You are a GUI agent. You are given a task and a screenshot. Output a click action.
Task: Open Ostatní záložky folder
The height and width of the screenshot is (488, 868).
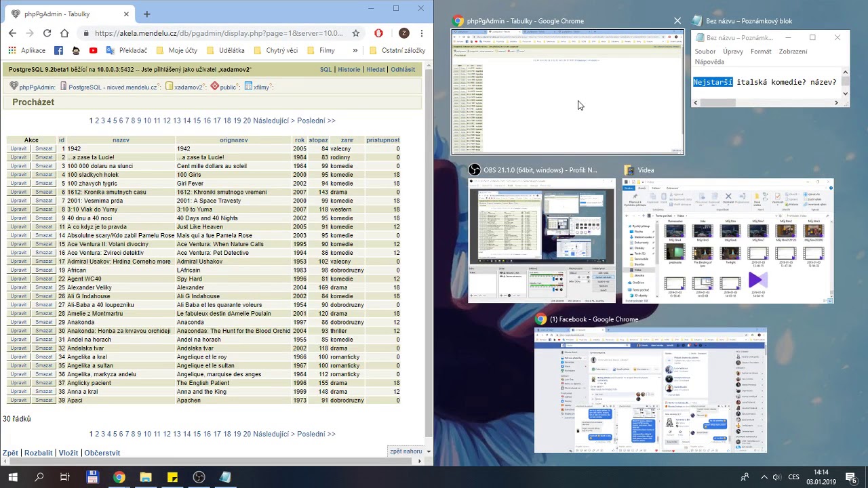point(397,50)
